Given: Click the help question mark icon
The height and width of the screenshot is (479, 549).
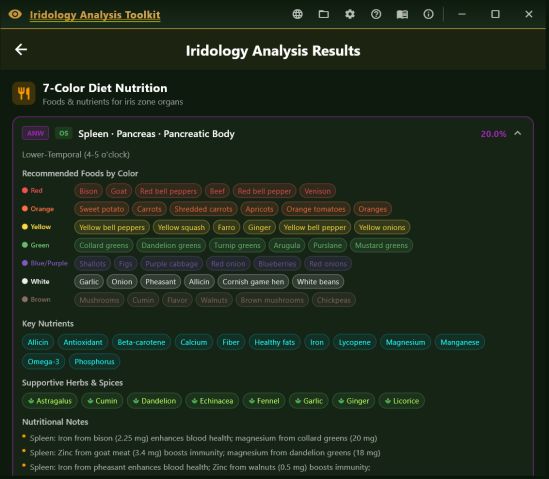Looking at the screenshot, I should 376,14.
